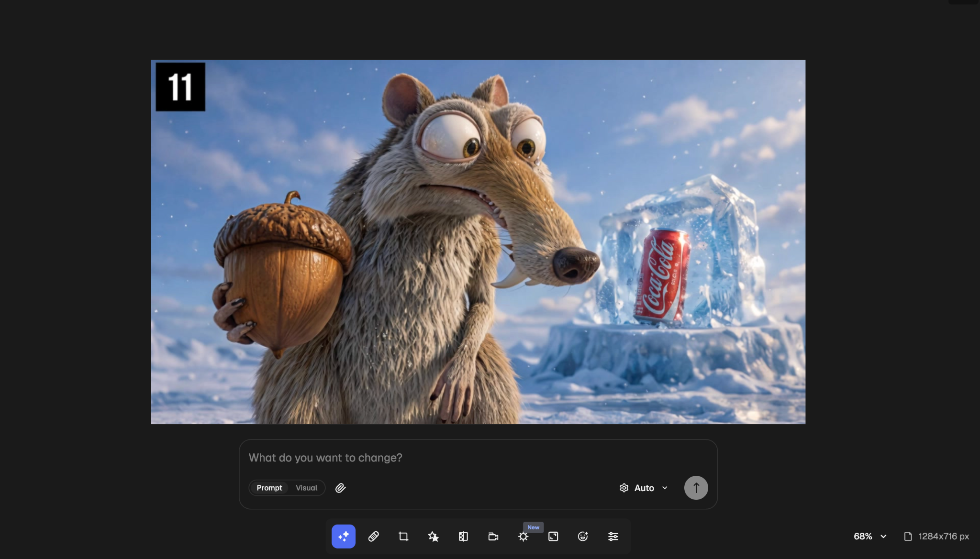The height and width of the screenshot is (559, 980).
Task: Switch to Prompt mode
Action: (x=269, y=488)
